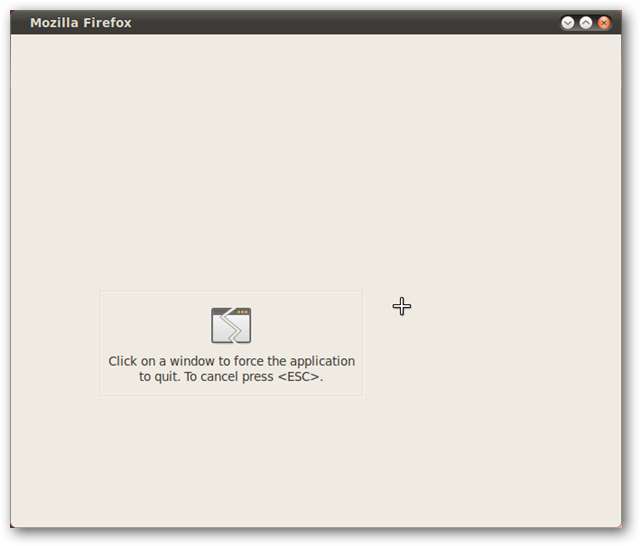Click the Mozilla Firefox title text
The image size is (640, 546).
point(81,22)
